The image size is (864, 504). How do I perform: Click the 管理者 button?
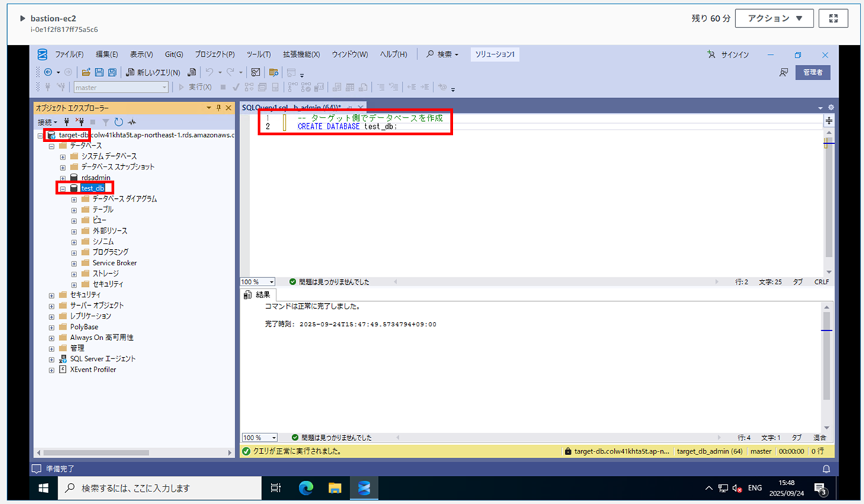tap(813, 72)
